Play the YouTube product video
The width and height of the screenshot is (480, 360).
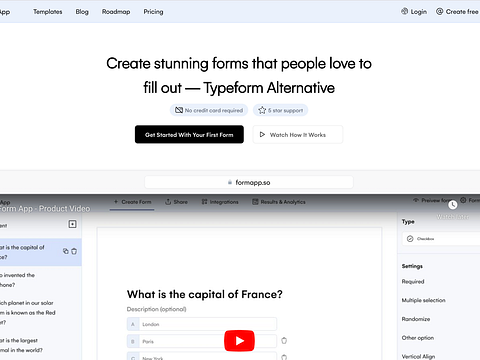coord(239,341)
